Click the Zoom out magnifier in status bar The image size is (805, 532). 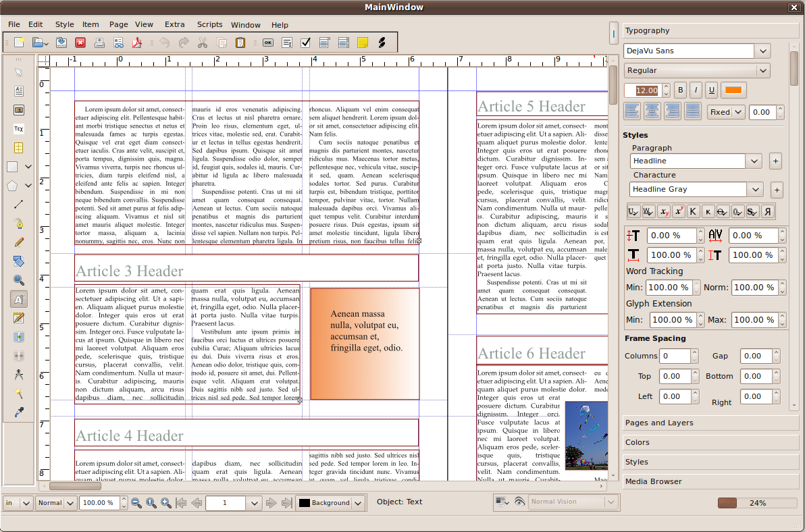tap(136, 503)
